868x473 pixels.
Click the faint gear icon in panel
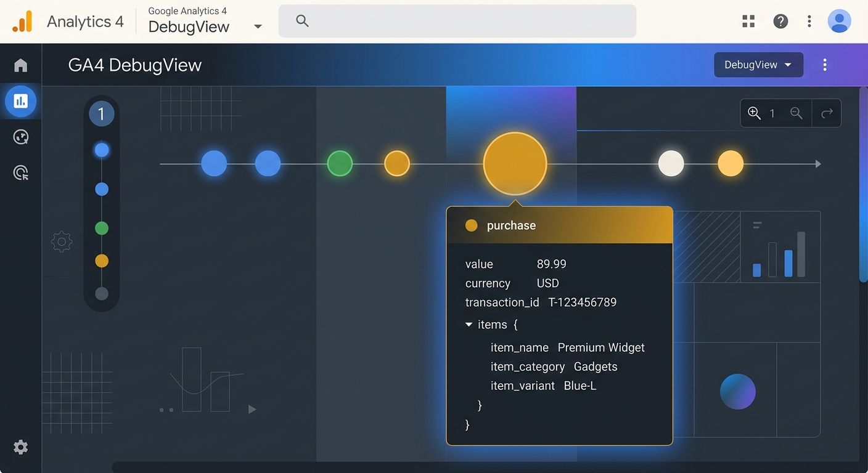pos(62,242)
